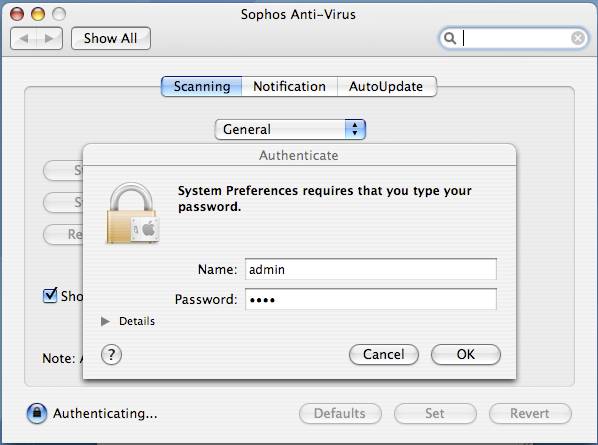Click inside the toolbar search box
Image resolution: width=598 pixels, height=445 pixels.
(x=515, y=38)
